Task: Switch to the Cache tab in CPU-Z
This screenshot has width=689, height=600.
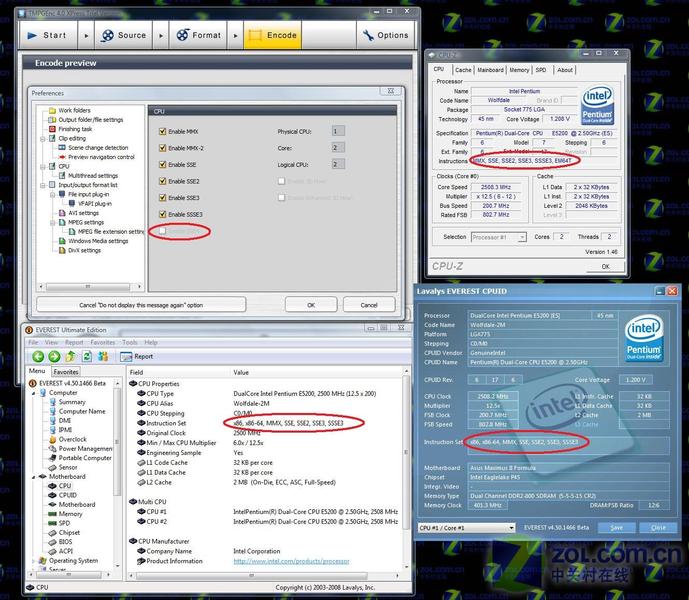Action: click(x=463, y=70)
